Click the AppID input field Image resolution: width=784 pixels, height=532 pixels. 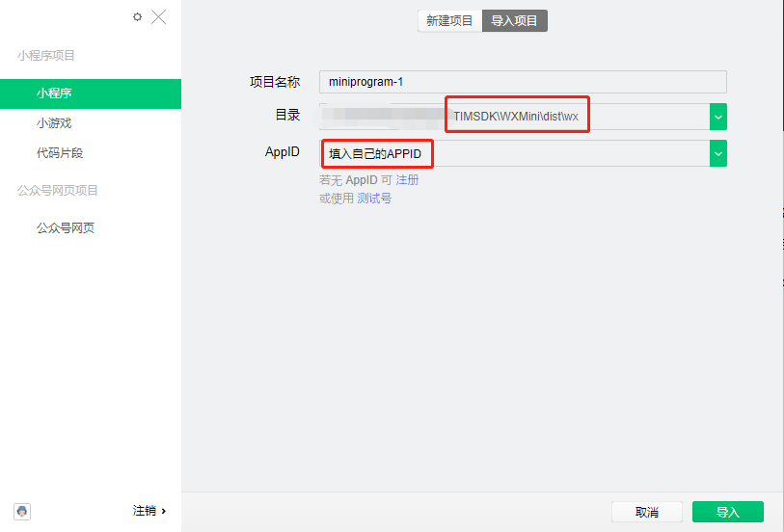(x=515, y=153)
